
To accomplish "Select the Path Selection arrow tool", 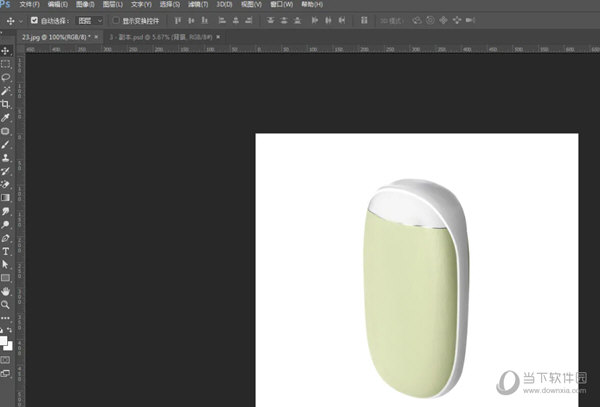I will coord(5,264).
